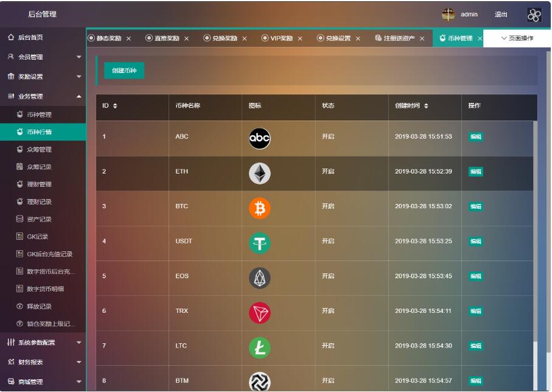This screenshot has width=552, height=392.
Task: Click the USDT coin logo
Action: (260, 243)
